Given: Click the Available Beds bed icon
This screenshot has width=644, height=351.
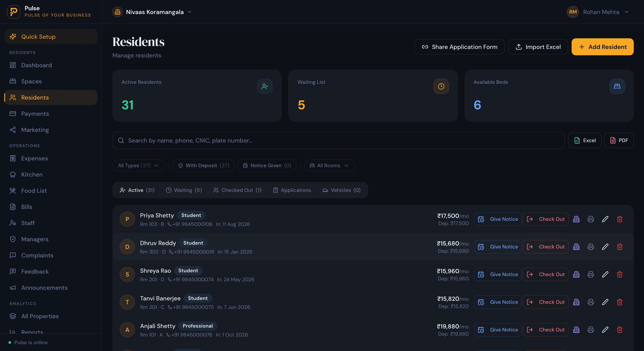Looking at the screenshot, I should [617, 86].
